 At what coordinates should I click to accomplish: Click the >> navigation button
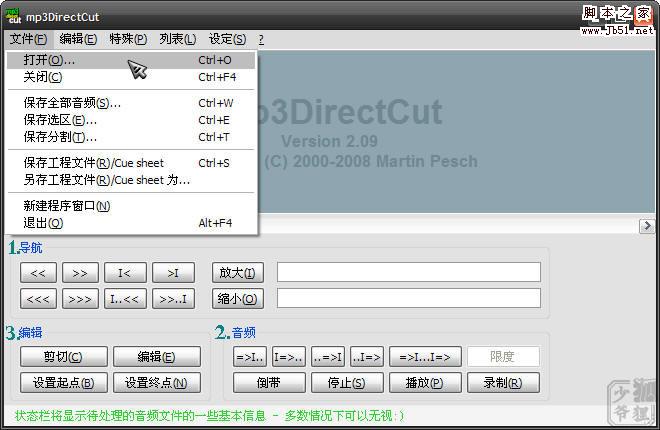point(80,273)
